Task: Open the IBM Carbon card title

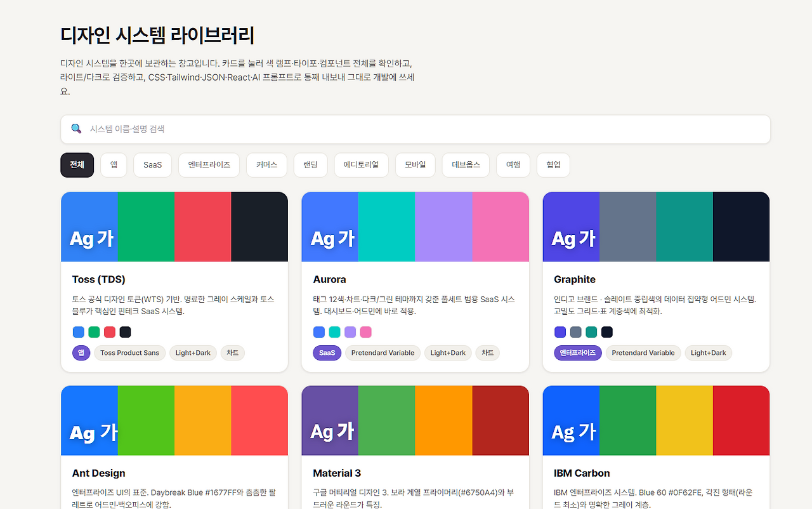Action: click(x=582, y=473)
